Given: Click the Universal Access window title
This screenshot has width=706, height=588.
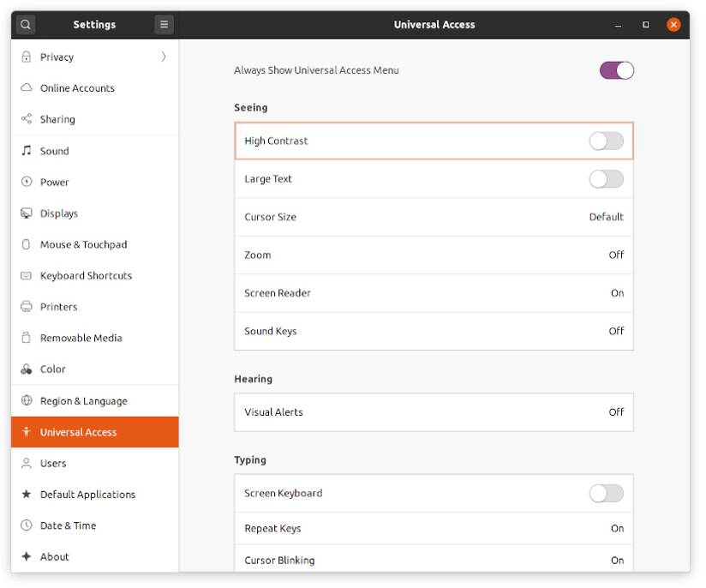Looking at the screenshot, I should [434, 24].
